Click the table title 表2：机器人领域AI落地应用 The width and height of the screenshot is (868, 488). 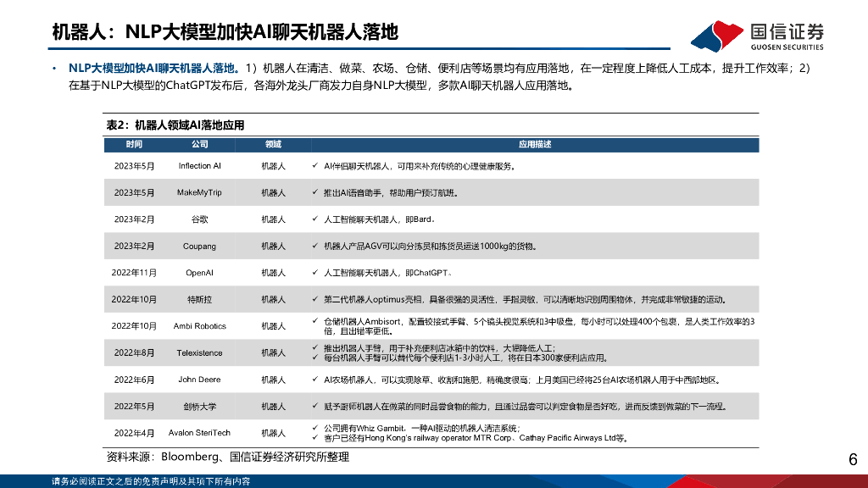[x=174, y=124]
